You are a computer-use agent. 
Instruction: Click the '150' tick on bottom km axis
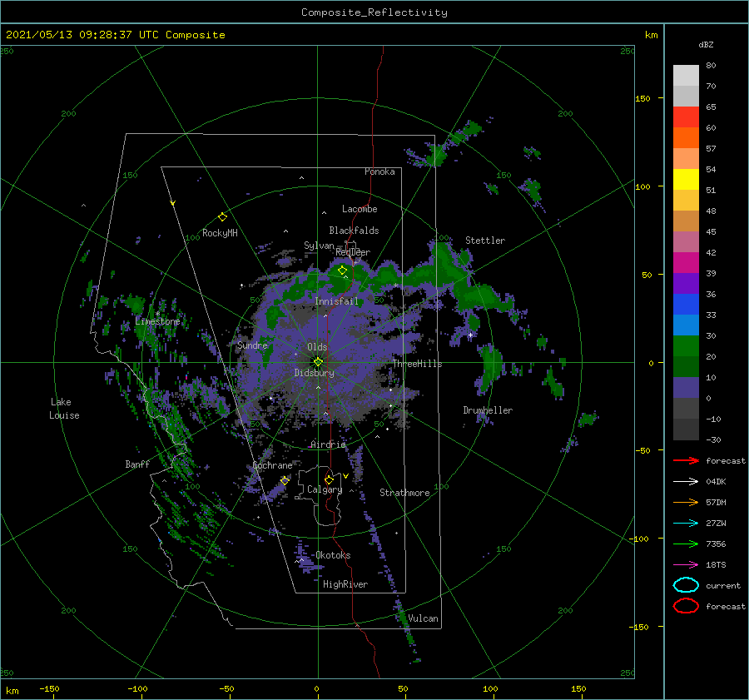tap(578, 688)
